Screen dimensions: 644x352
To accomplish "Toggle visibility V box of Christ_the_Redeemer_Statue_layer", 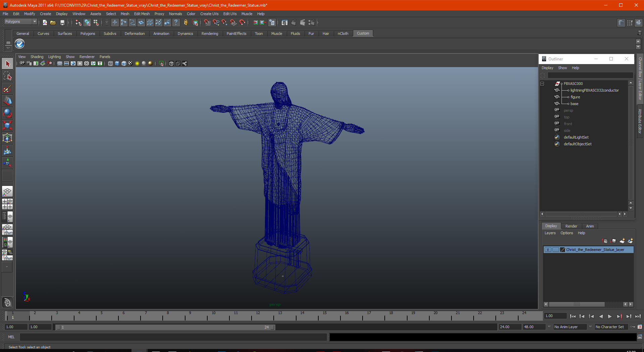I will 548,250.
